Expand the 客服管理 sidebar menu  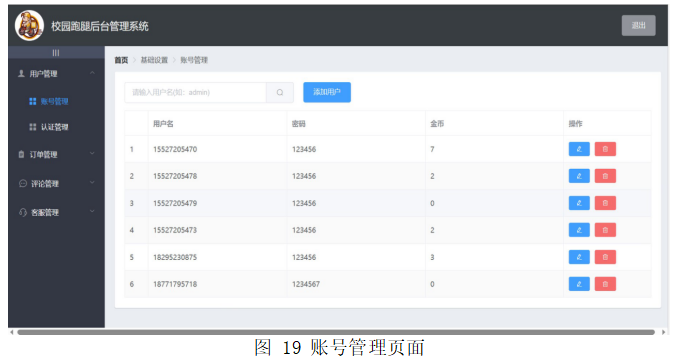point(56,212)
